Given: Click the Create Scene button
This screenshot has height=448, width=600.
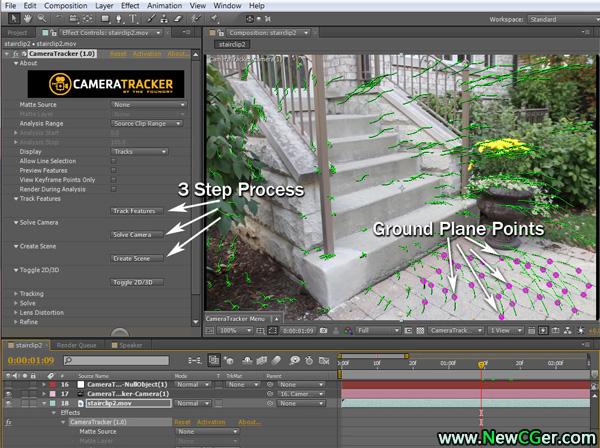Looking at the screenshot, I should [136, 259].
